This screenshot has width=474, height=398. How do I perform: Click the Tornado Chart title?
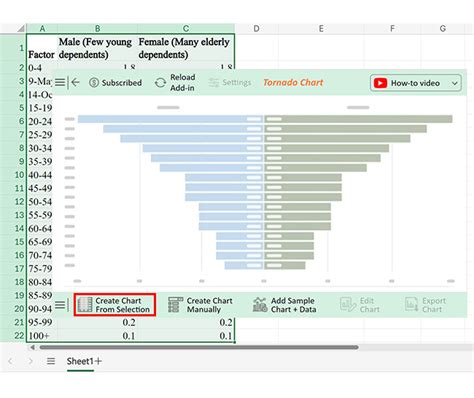[293, 82]
